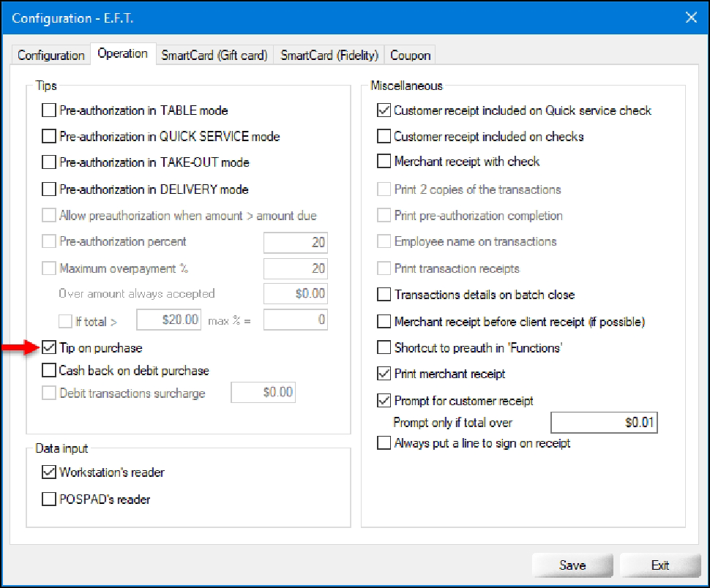Image resolution: width=710 pixels, height=588 pixels.
Task: Uncheck the Tip on purchase option
Action: 49,348
